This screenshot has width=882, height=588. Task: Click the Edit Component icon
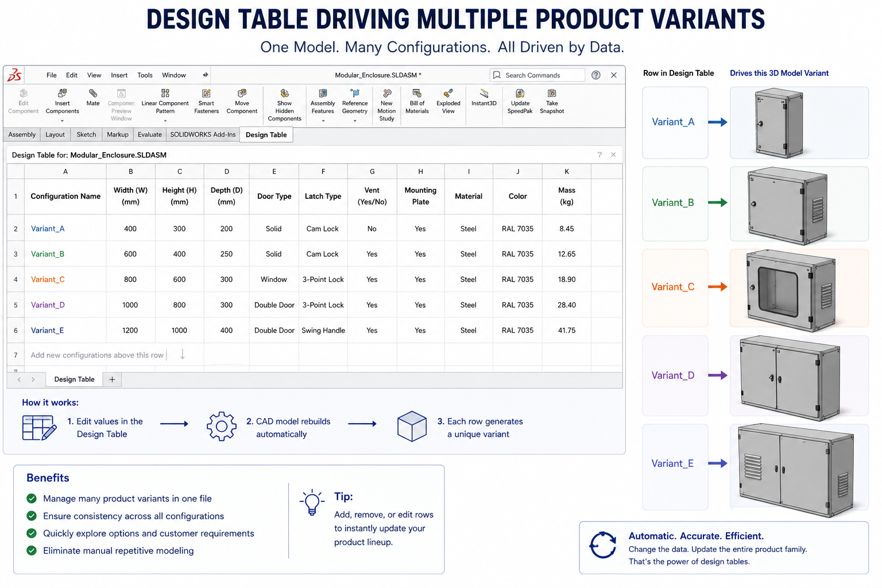click(24, 93)
